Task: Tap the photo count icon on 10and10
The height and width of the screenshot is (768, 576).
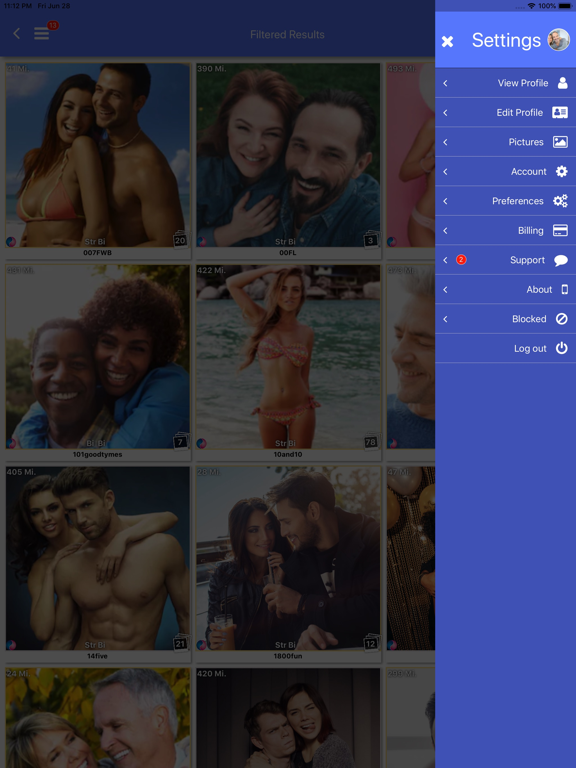Action: pos(371,442)
